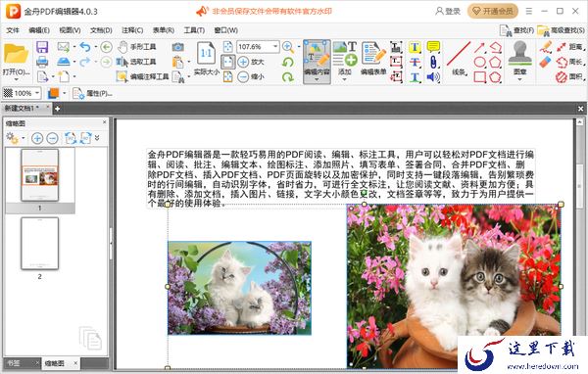The width and height of the screenshot is (588, 374).
Task: Select the red oval shape tool
Action: point(480,63)
